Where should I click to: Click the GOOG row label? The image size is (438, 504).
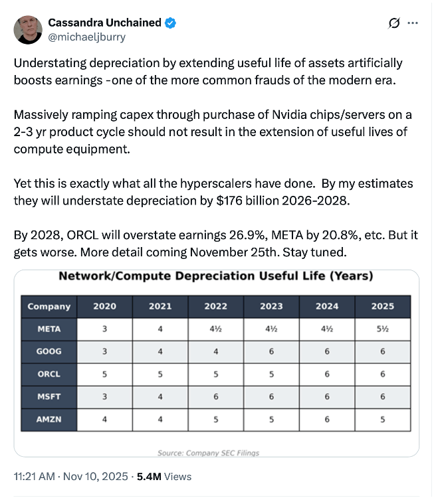pos(49,351)
